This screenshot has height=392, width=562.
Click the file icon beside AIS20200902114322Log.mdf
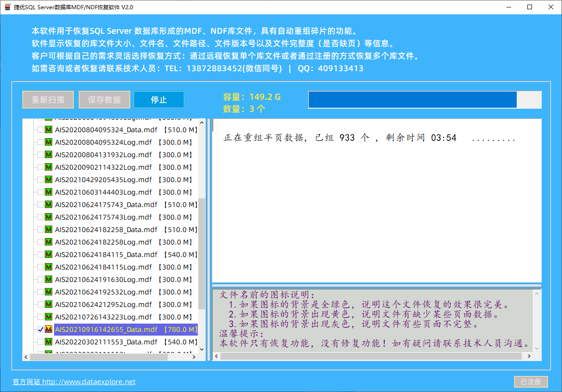click(49, 167)
